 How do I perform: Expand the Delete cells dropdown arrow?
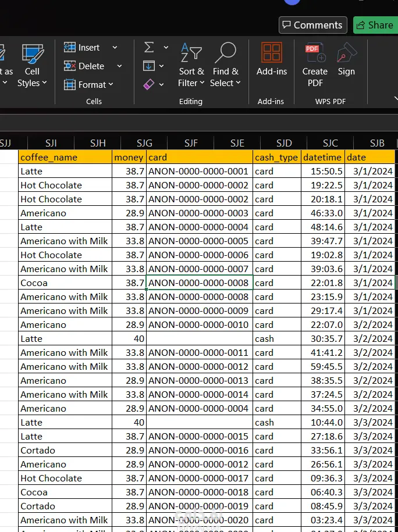[x=119, y=66]
